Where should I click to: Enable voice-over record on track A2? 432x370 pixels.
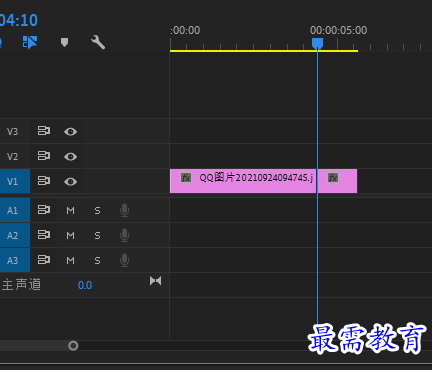pyautogui.click(x=124, y=235)
